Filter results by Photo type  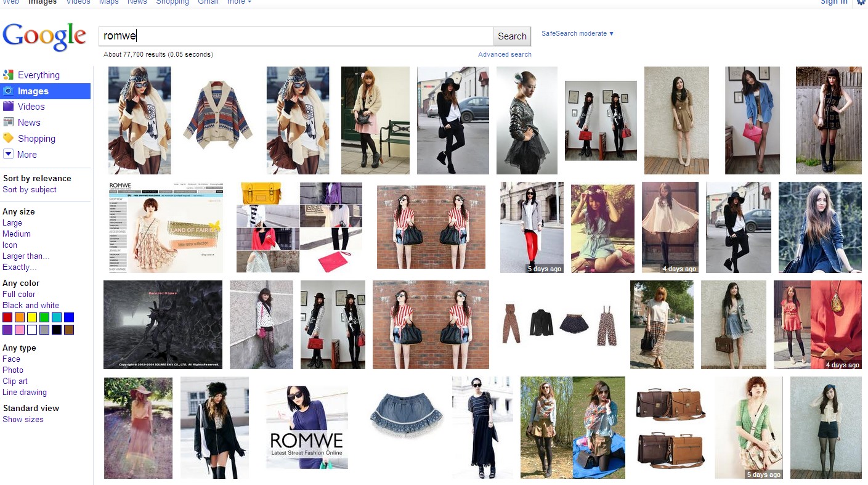[13, 370]
